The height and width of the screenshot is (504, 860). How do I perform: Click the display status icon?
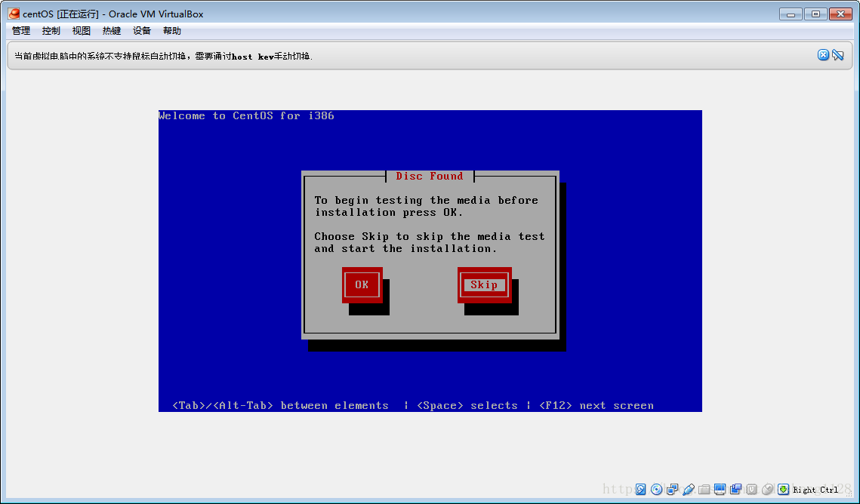[720, 489]
